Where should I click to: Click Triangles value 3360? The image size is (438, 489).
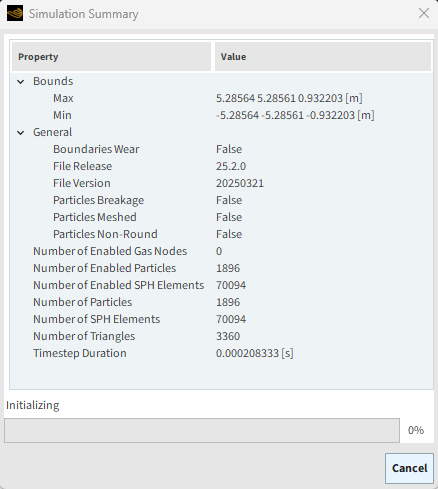(228, 336)
